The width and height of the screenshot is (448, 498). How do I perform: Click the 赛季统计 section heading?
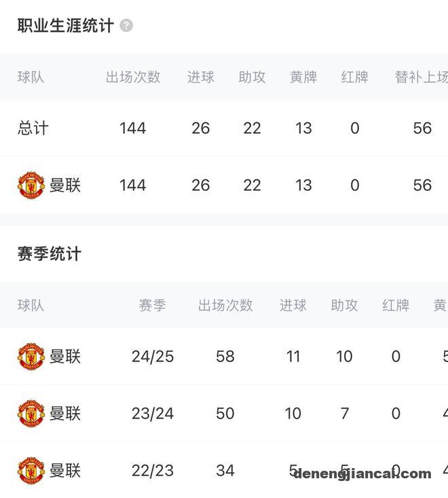[50, 254]
